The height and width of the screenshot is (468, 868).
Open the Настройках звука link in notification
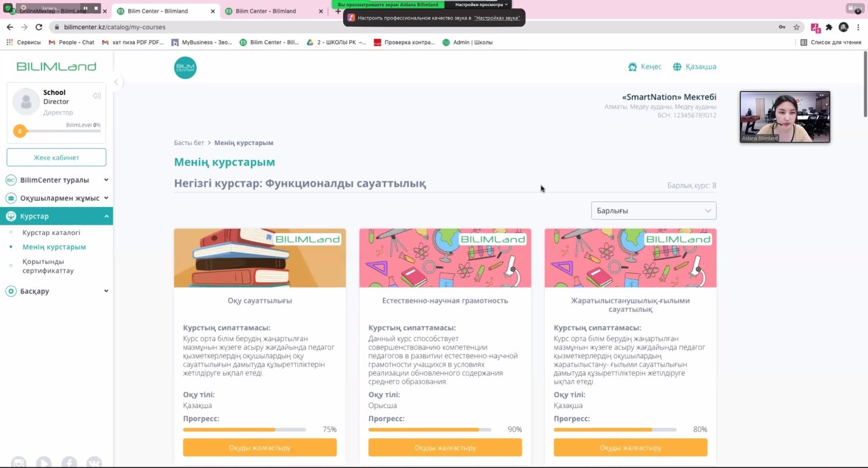496,18
